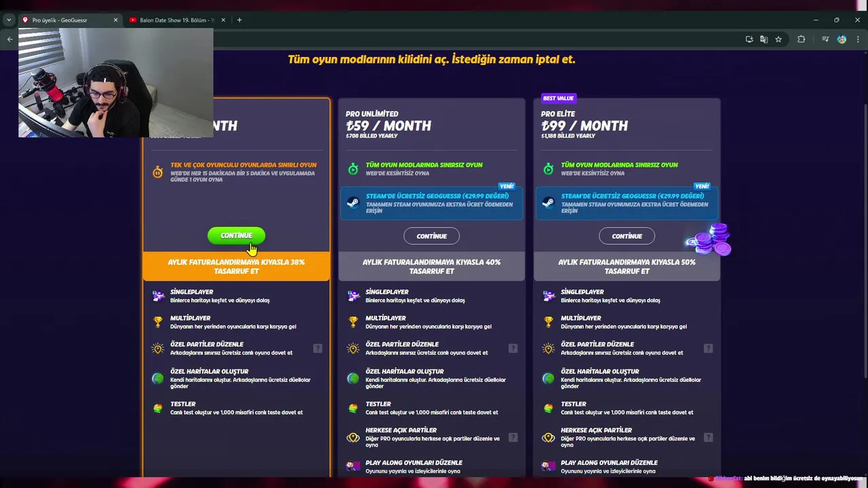Click the orange timer icon in first plan
The width and height of the screenshot is (868, 488).
click(157, 172)
